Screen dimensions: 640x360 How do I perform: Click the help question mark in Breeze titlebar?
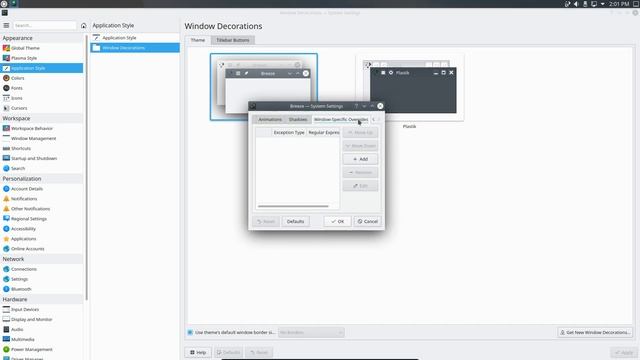point(356,106)
